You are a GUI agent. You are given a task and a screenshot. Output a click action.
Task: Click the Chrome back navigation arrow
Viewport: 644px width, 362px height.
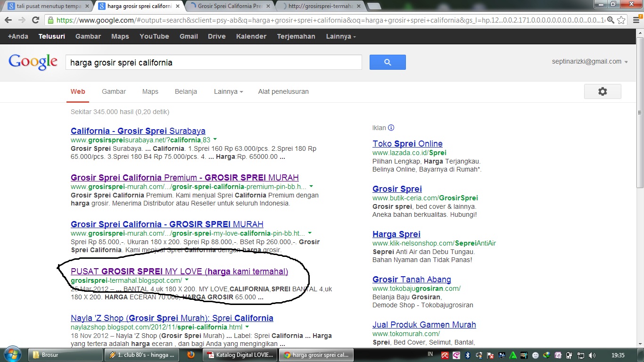(9, 21)
